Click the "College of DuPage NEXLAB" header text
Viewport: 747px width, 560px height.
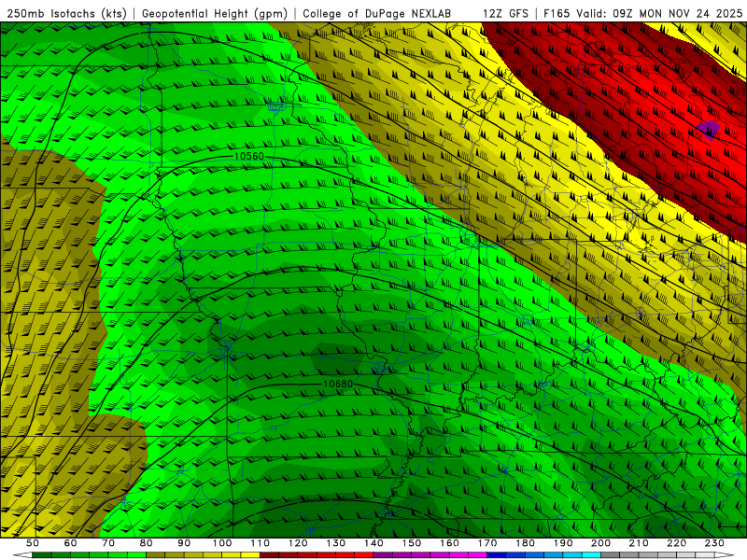(376, 13)
